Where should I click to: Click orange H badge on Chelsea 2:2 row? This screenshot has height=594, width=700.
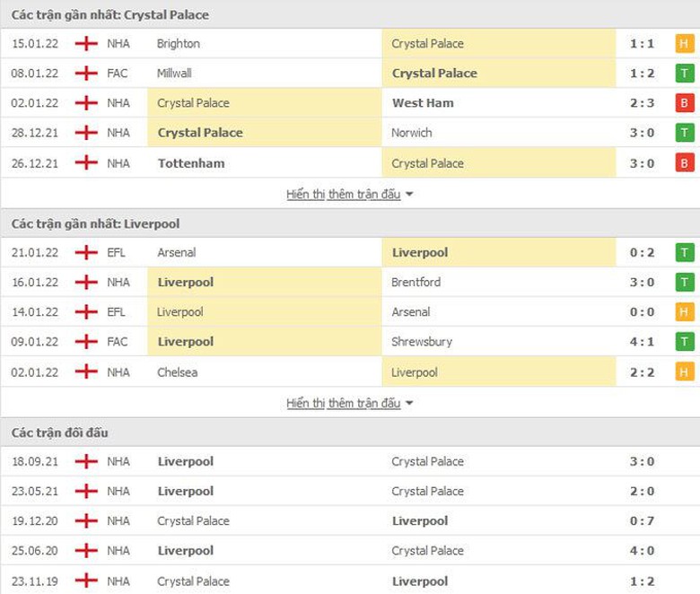(x=685, y=371)
